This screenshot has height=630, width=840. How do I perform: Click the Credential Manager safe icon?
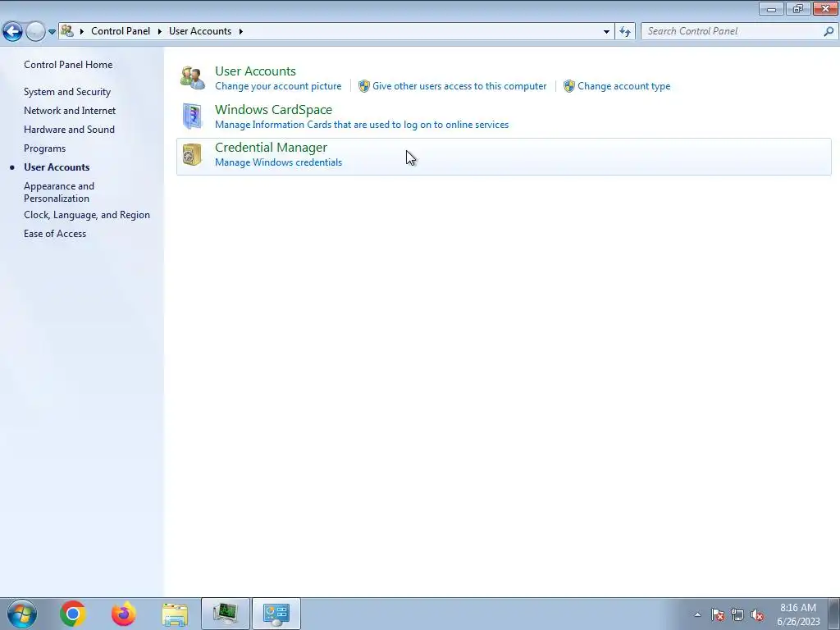point(192,155)
